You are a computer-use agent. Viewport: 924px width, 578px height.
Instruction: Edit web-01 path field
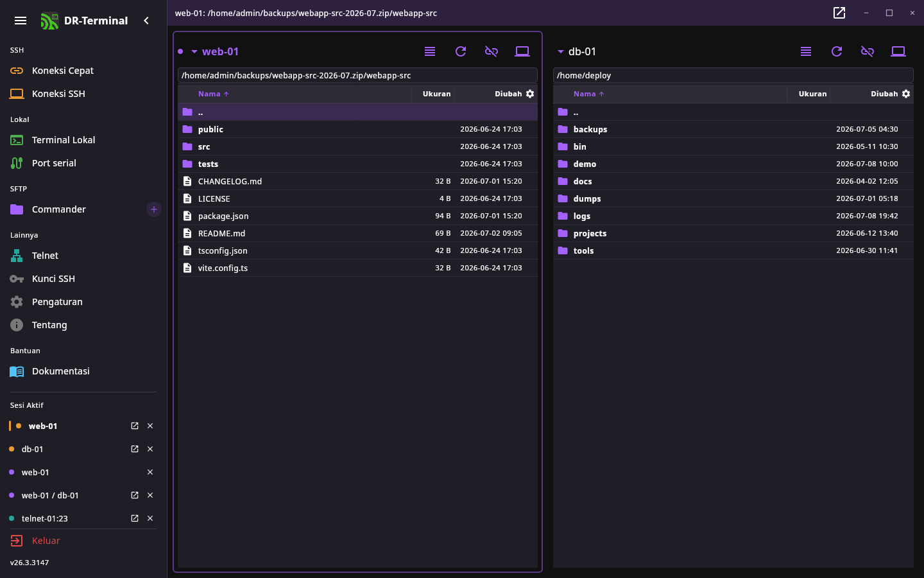(x=357, y=75)
